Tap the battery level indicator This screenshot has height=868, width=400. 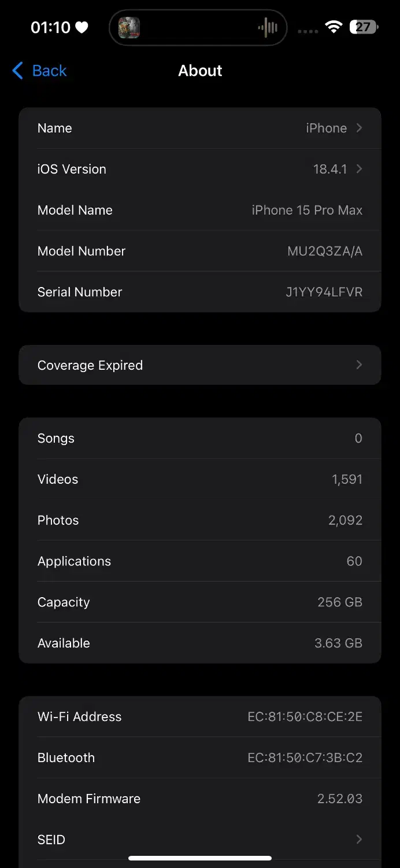364,27
